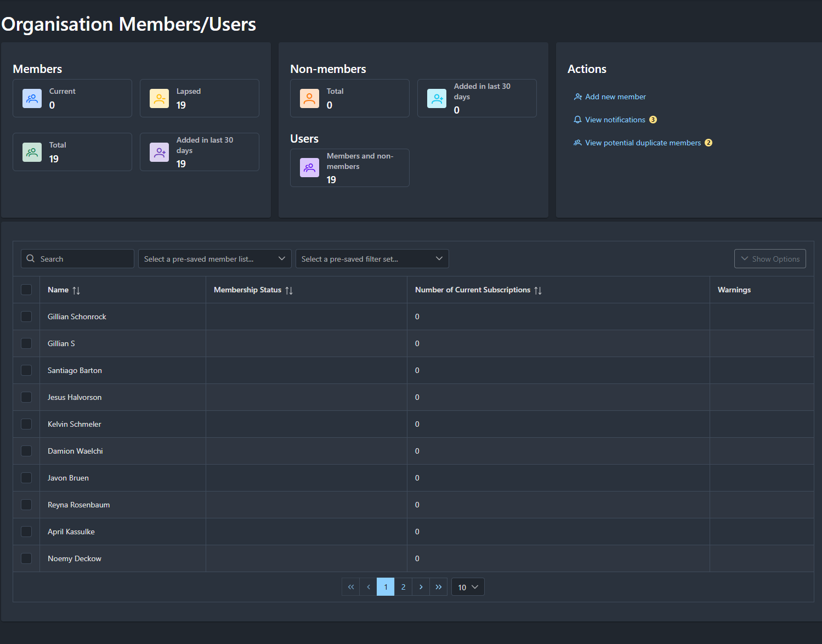Go to first page with double-left arrow
Viewport: 822px width, 644px height.
coord(350,587)
